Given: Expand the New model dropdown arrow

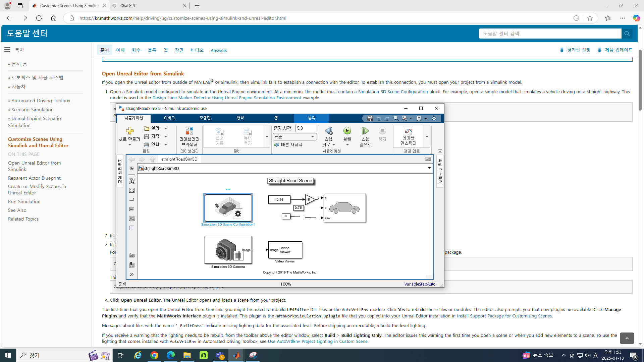Looking at the screenshot, I should click(130, 145).
